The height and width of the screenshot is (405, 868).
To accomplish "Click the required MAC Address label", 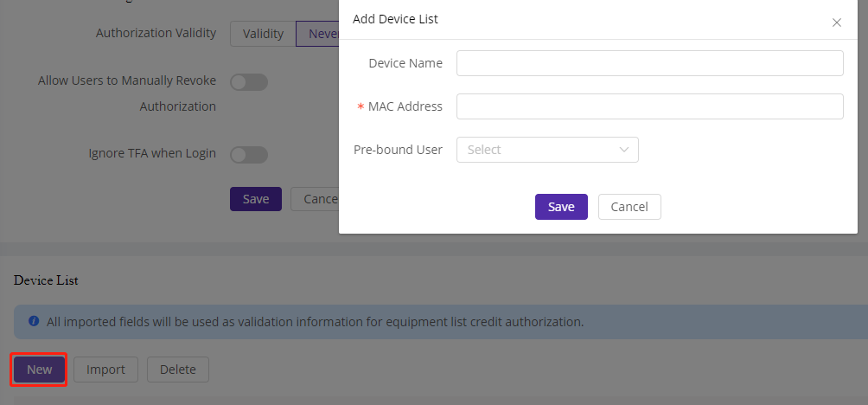I will [405, 106].
